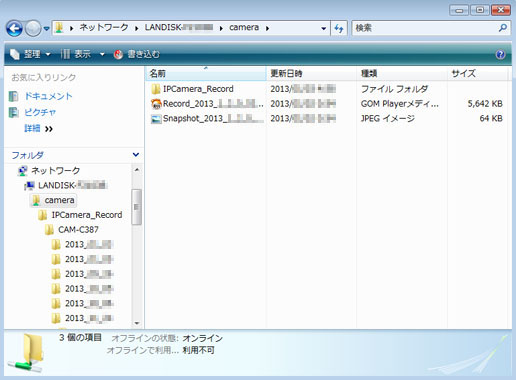Open the address bar history dropdown

pos(323,29)
